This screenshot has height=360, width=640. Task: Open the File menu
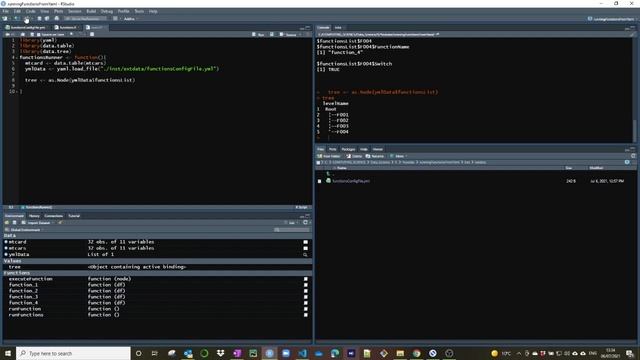tap(5, 11)
